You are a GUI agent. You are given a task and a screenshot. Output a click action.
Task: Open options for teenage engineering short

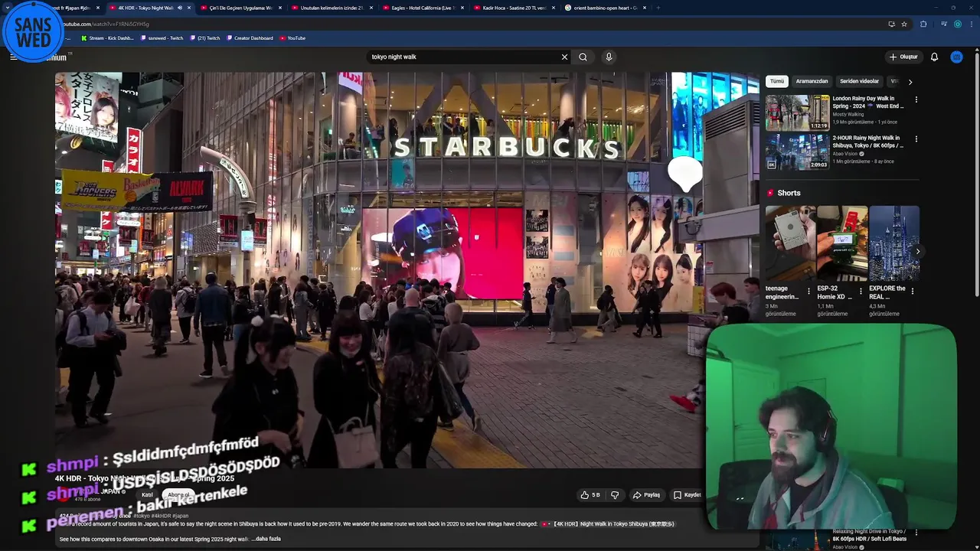point(808,291)
